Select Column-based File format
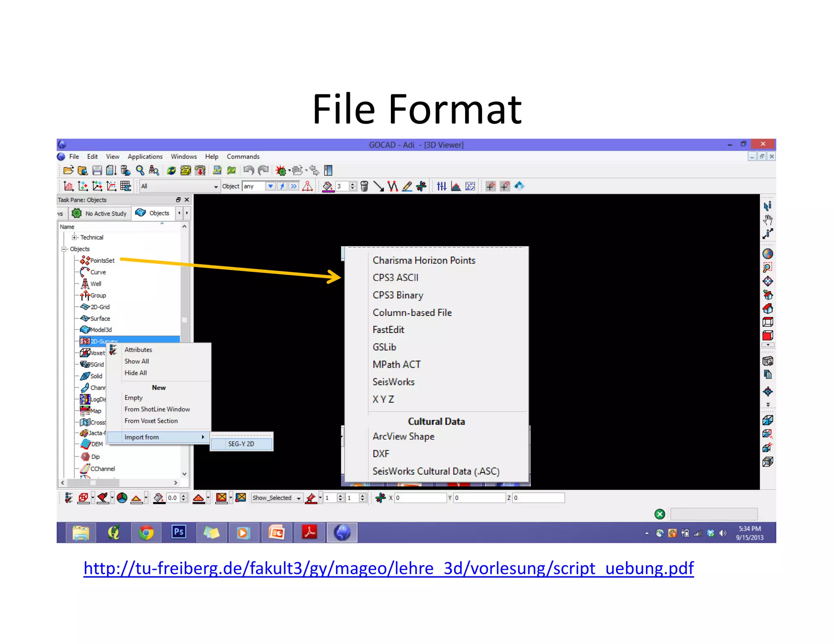 coord(412,313)
